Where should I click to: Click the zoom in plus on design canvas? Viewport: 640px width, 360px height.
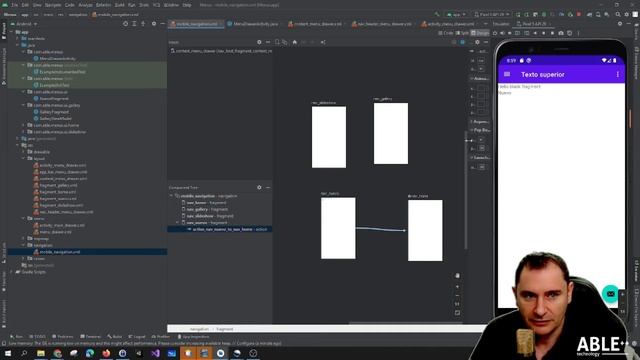[457, 287]
